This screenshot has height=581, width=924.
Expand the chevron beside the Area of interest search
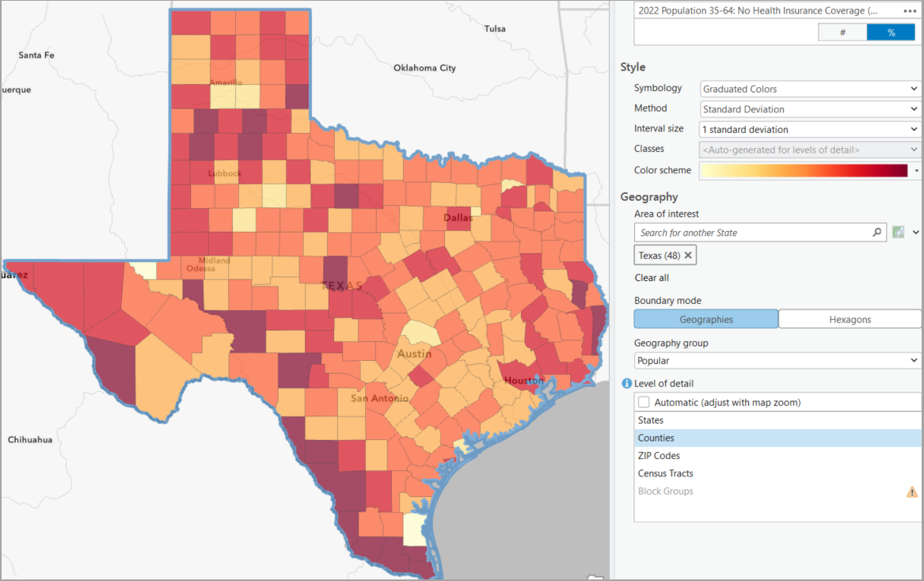917,232
